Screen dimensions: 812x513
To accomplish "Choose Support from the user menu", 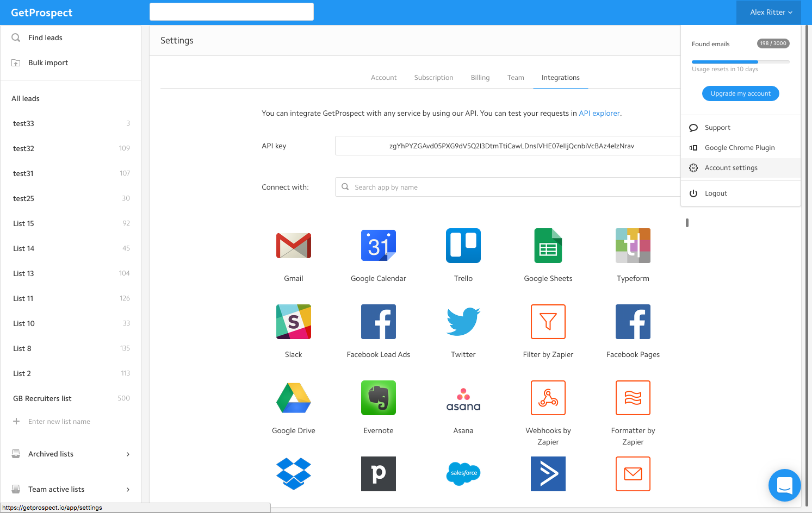I will point(741,128).
